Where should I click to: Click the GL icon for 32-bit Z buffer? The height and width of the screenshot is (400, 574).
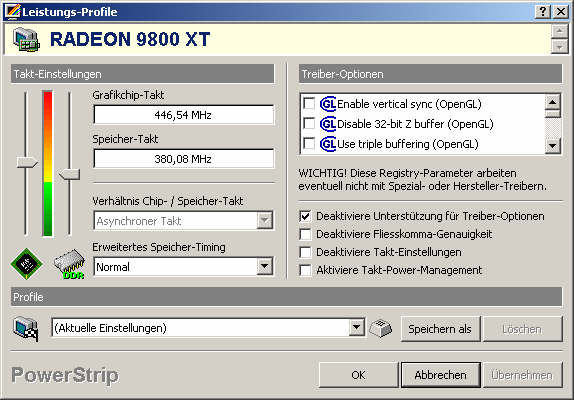pyautogui.click(x=328, y=124)
